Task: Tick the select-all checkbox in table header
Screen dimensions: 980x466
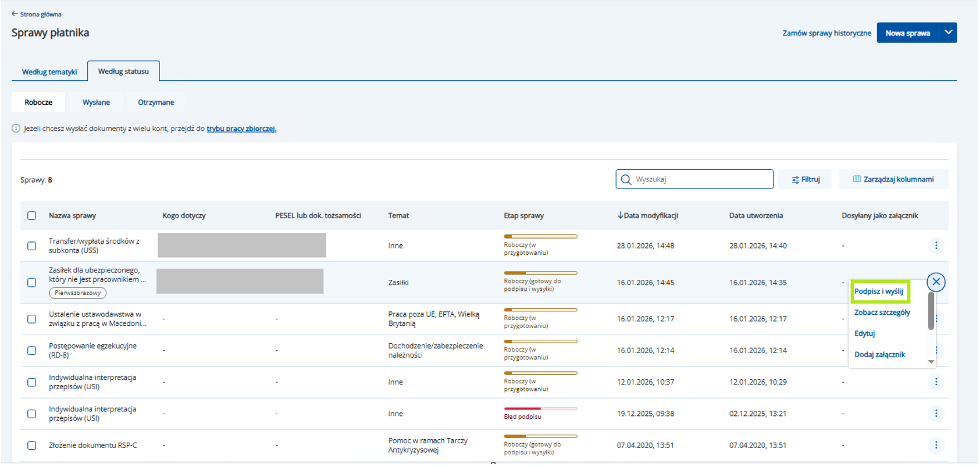Action: pos(32,216)
